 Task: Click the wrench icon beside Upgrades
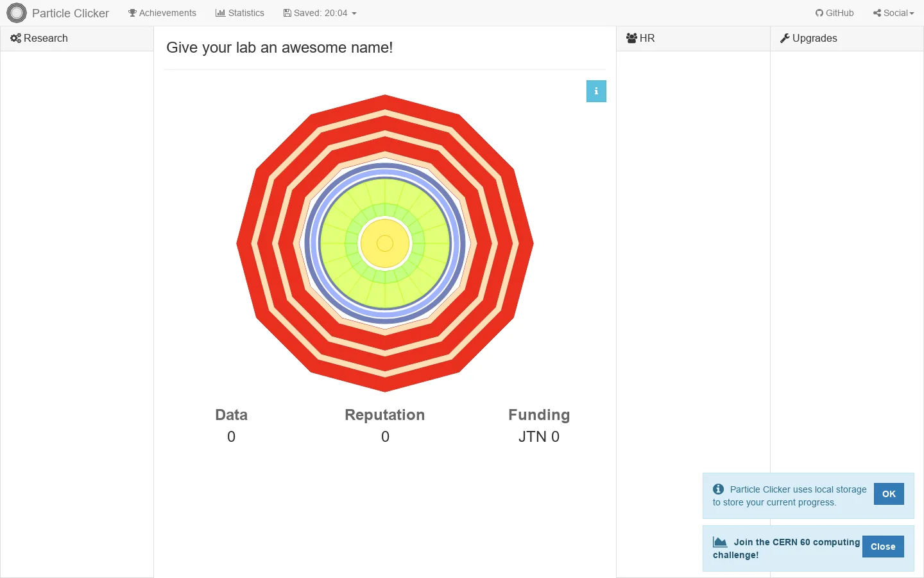(785, 39)
